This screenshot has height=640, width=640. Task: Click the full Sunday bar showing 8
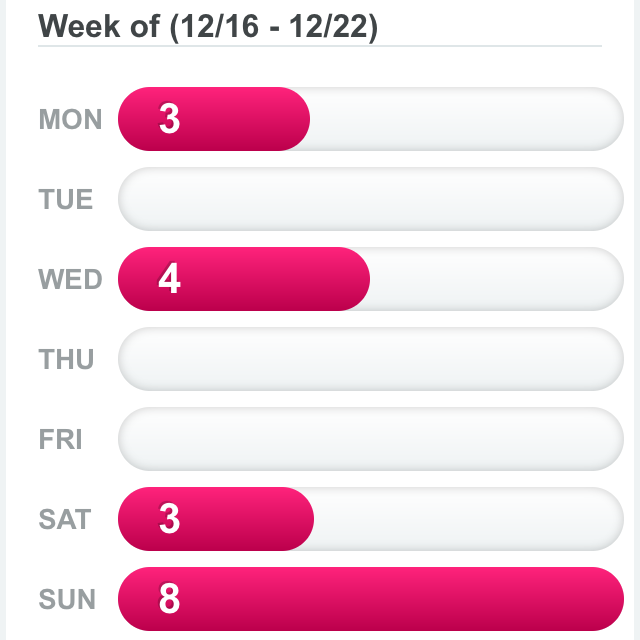pos(371,599)
